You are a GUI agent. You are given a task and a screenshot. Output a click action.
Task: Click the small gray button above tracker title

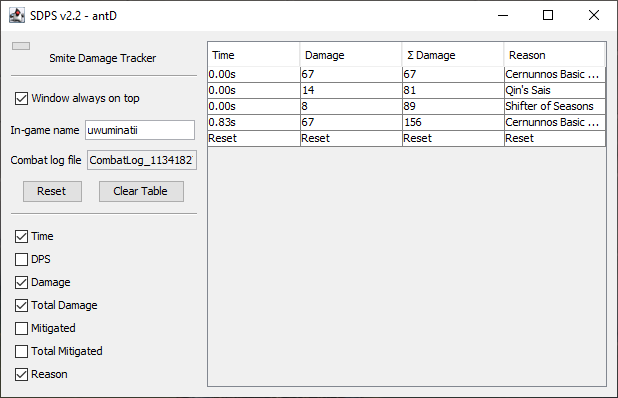point(21,46)
